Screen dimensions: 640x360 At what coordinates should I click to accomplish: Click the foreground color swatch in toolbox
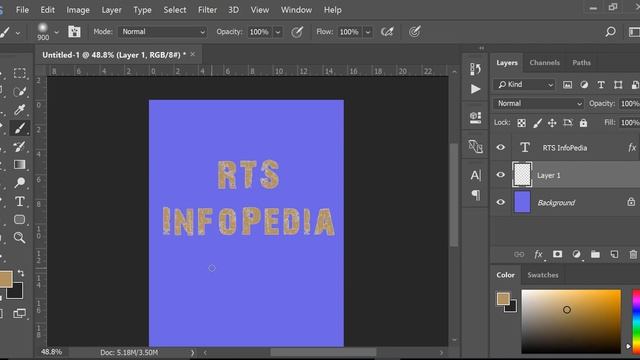point(5,279)
